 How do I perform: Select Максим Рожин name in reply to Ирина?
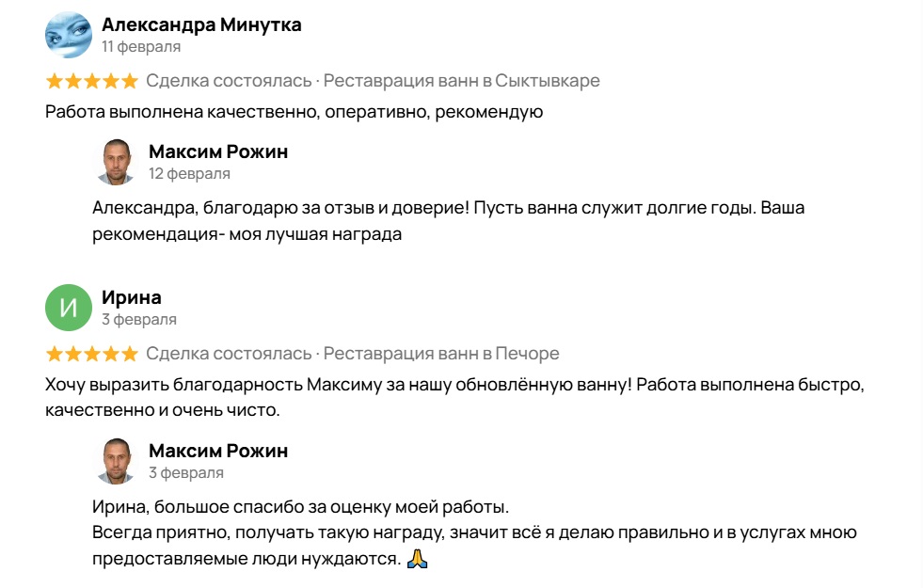[x=218, y=450]
